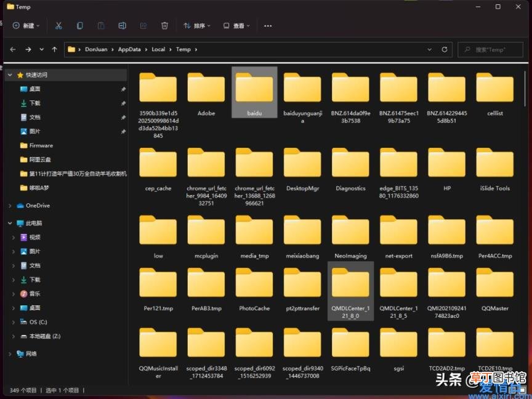
Task: Select the Adobe folder
Action: [x=206, y=94]
